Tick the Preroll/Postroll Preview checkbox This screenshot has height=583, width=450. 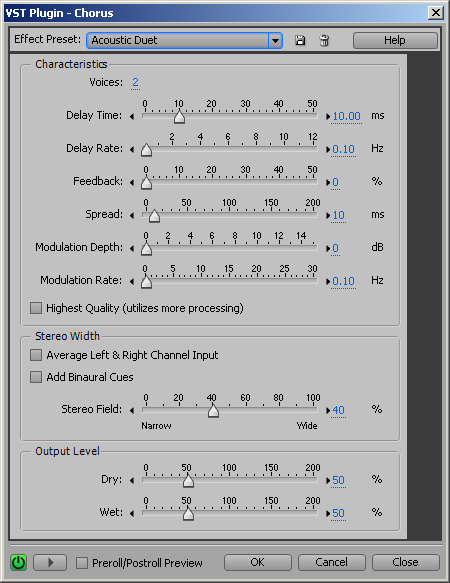[82, 563]
